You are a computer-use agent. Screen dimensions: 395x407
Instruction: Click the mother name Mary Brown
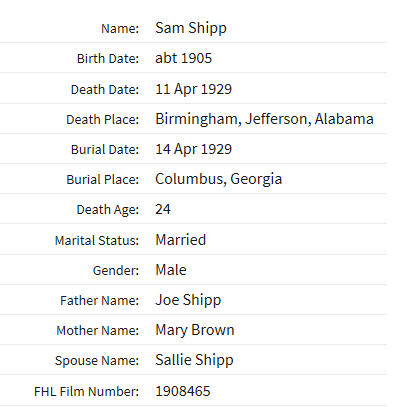pyautogui.click(x=195, y=330)
